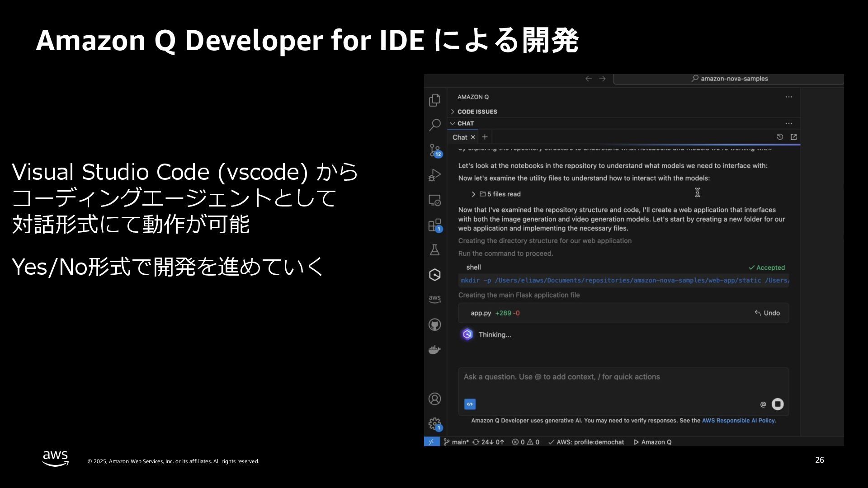
Task: Open the Docker whale sidebar icon
Action: (x=434, y=350)
